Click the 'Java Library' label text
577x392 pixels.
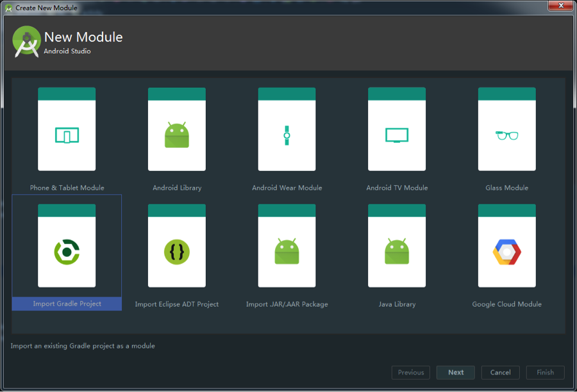point(397,304)
